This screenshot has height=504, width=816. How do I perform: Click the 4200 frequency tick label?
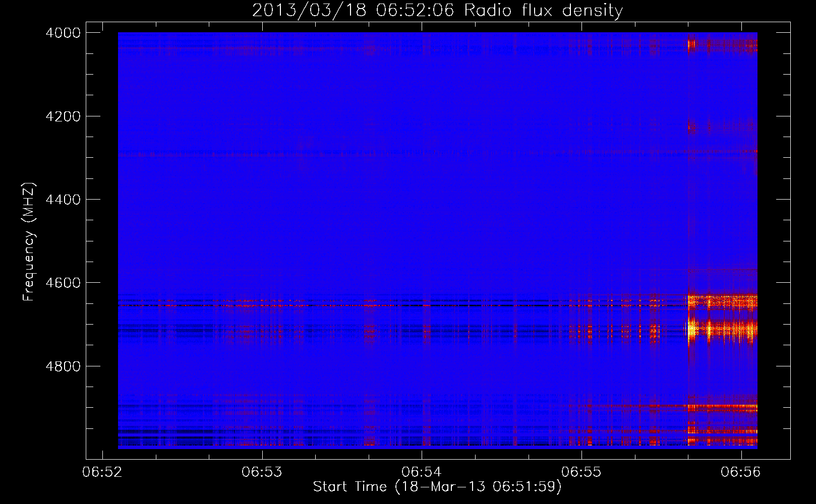(x=63, y=116)
